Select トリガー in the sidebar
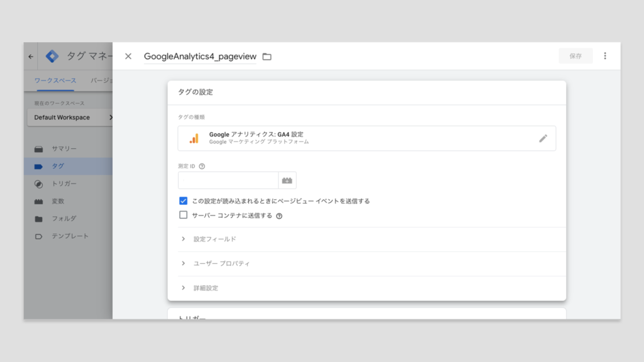The image size is (644, 362). [64, 184]
